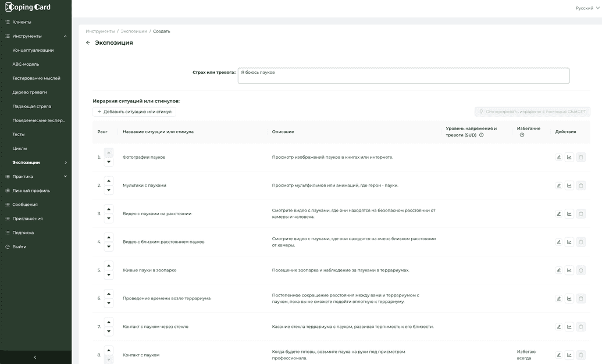602x364 pixels.
Task: Open Падающая стрела tool
Action: 31,106
